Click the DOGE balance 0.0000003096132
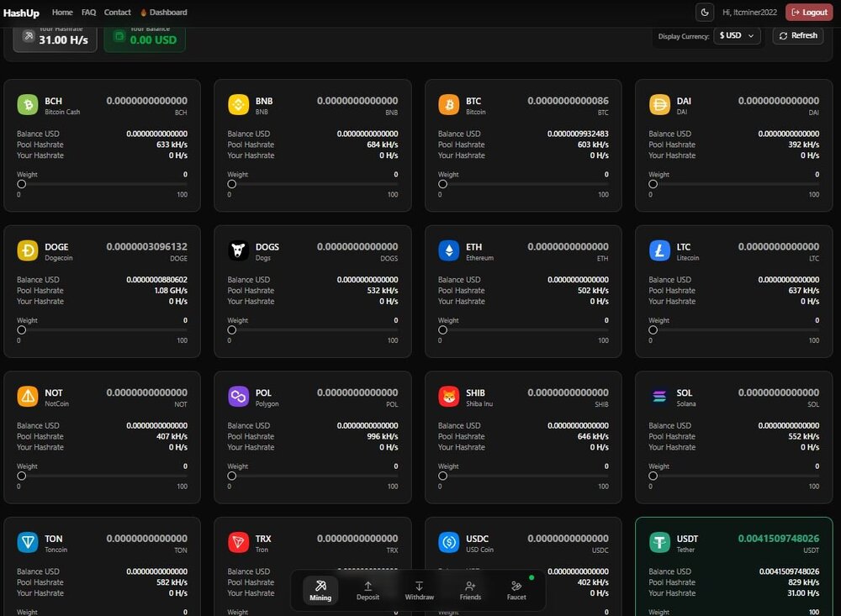The width and height of the screenshot is (841, 616). pos(147,246)
